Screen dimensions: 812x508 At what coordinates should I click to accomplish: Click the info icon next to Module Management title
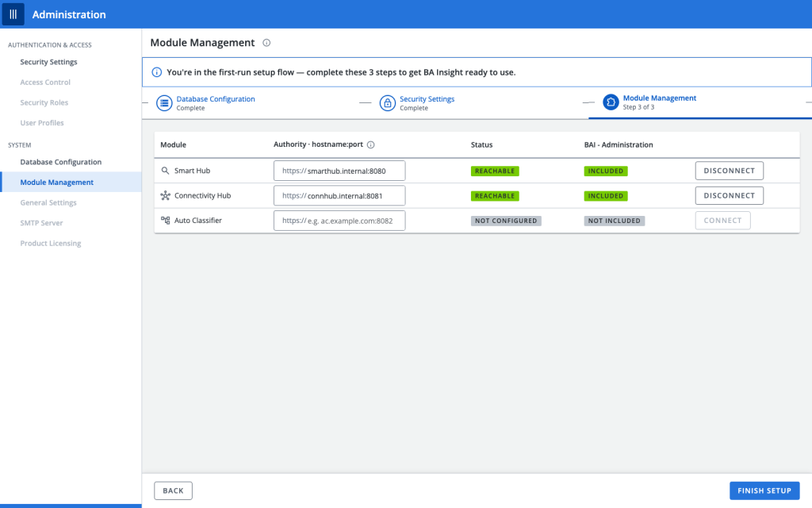[x=266, y=43]
